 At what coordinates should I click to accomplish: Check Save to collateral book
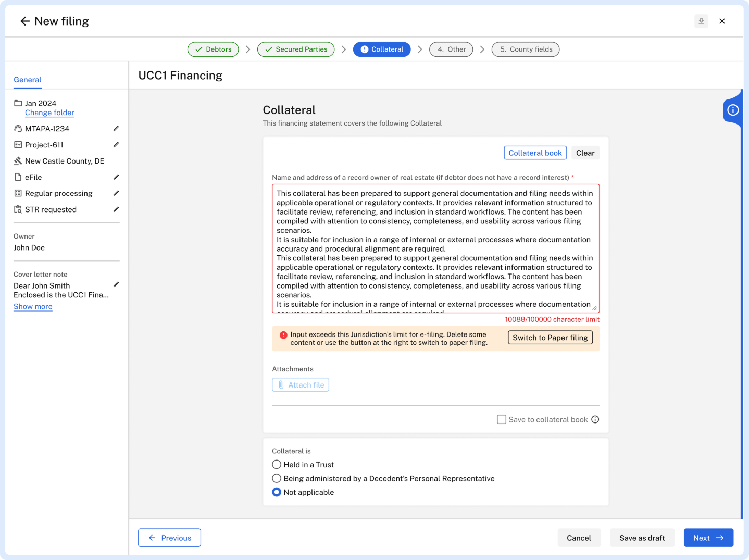click(x=502, y=419)
